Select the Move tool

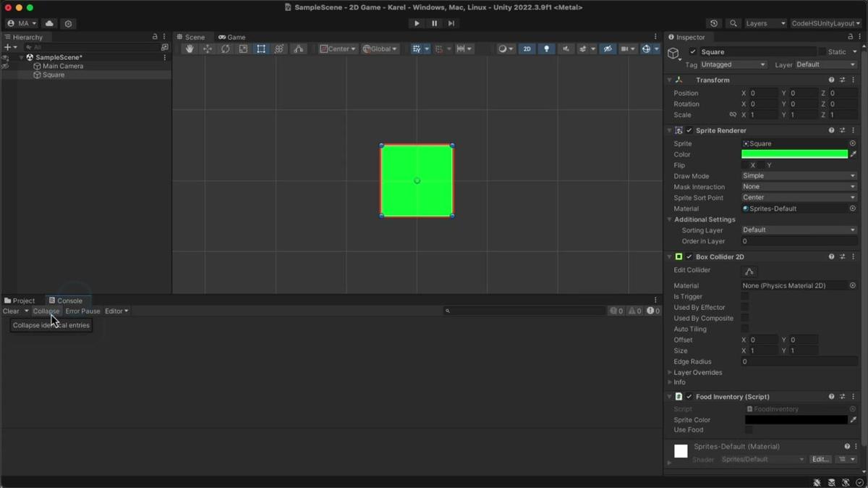[x=208, y=49]
